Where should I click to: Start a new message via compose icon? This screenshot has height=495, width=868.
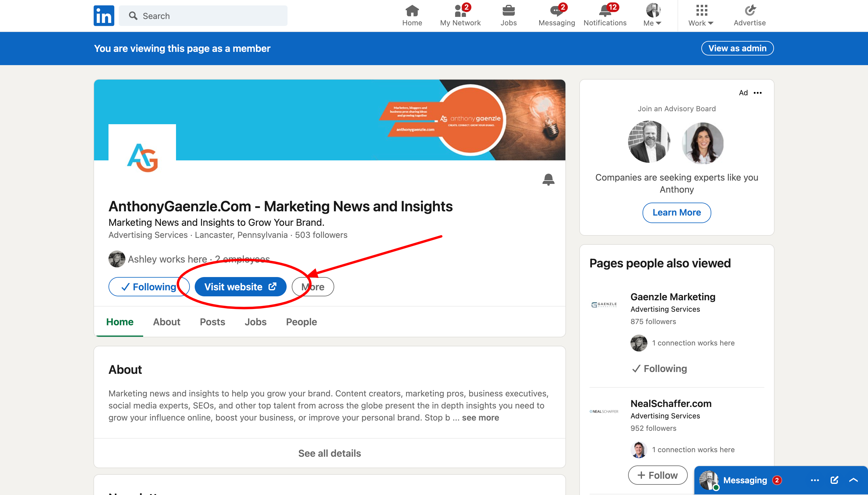pyautogui.click(x=834, y=480)
